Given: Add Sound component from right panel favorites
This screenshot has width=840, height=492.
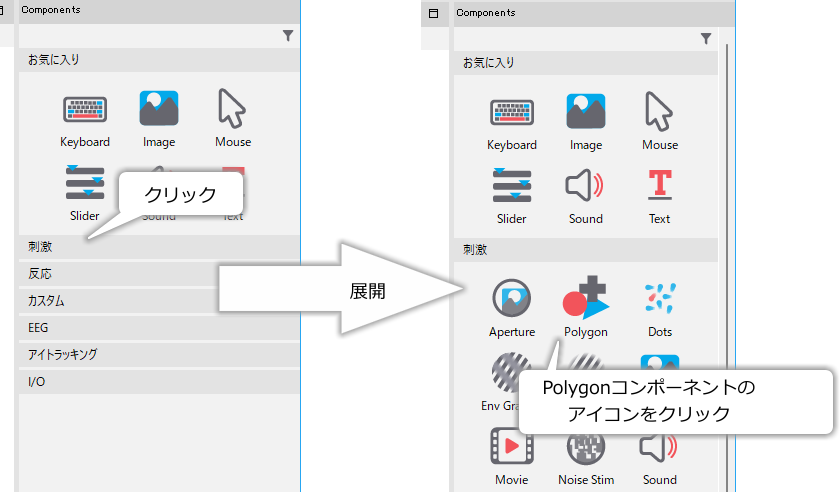Looking at the screenshot, I should 586,196.
